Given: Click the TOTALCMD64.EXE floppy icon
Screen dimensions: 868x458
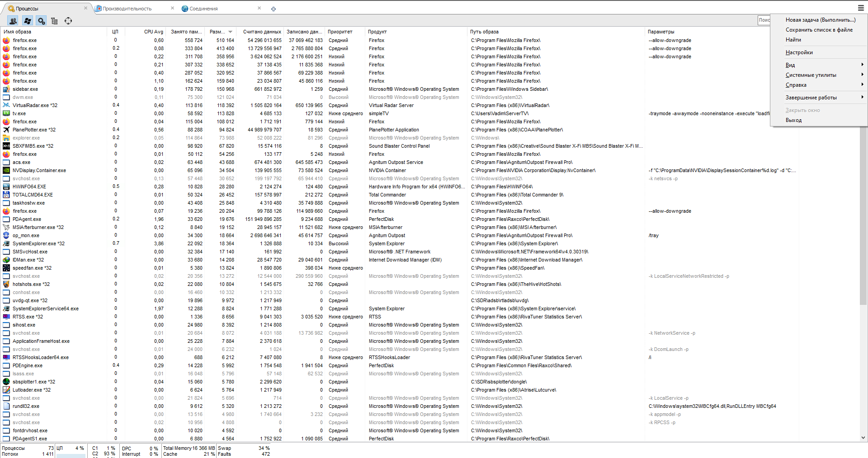Looking at the screenshot, I should (6, 195).
